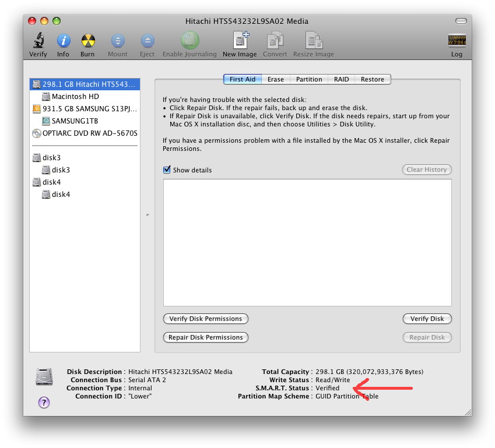Click the Total Capacity value 298.1 GB
The image size is (495, 448).
(370, 372)
